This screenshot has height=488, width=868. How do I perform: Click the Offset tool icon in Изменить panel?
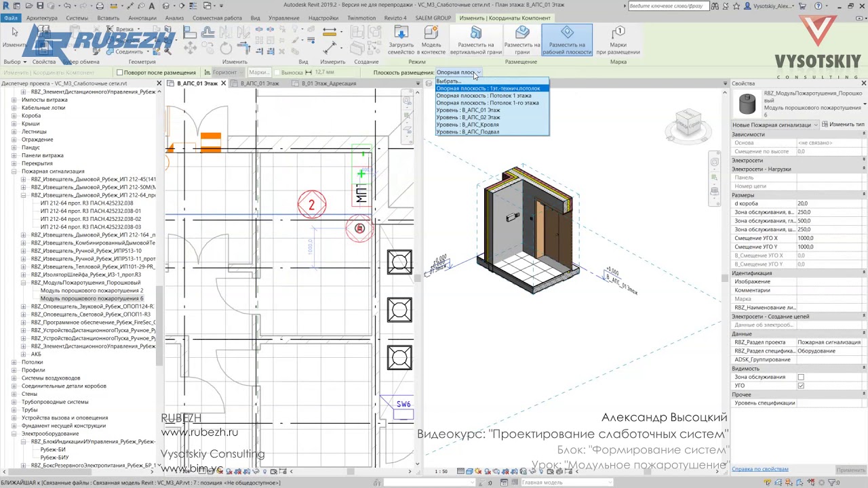209,32
